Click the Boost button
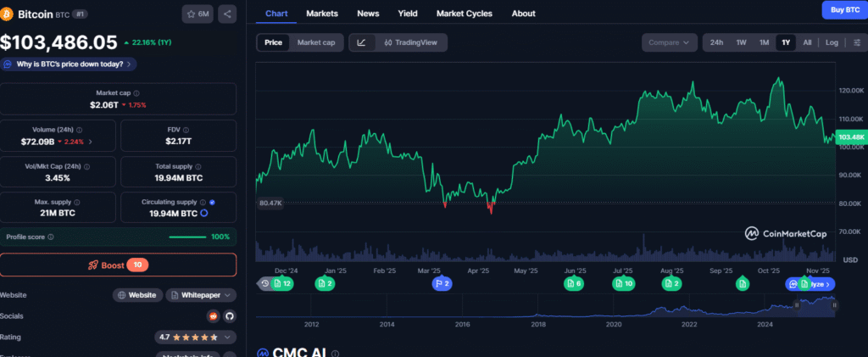Screen dimensions: 868x357 [119, 265]
